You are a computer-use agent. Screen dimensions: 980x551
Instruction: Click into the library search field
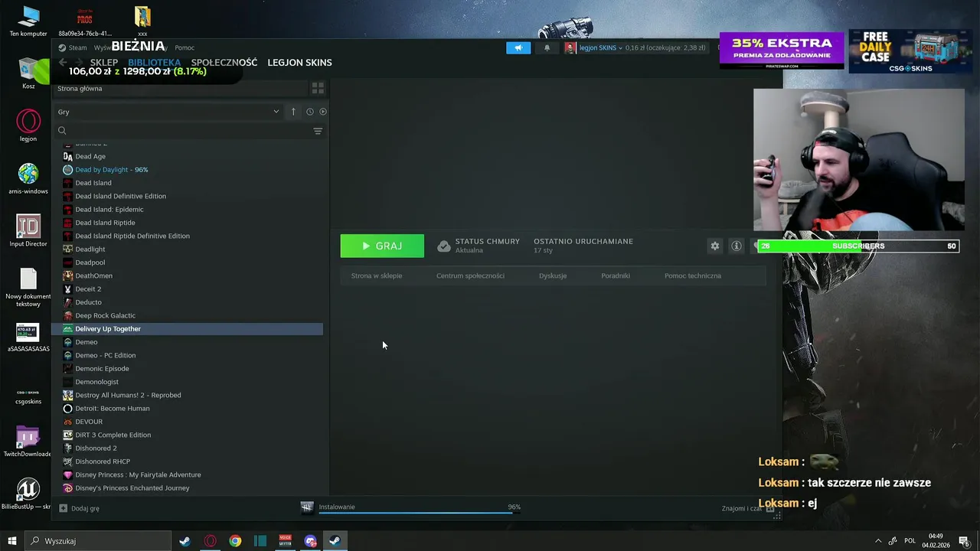(x=184, y=131)
